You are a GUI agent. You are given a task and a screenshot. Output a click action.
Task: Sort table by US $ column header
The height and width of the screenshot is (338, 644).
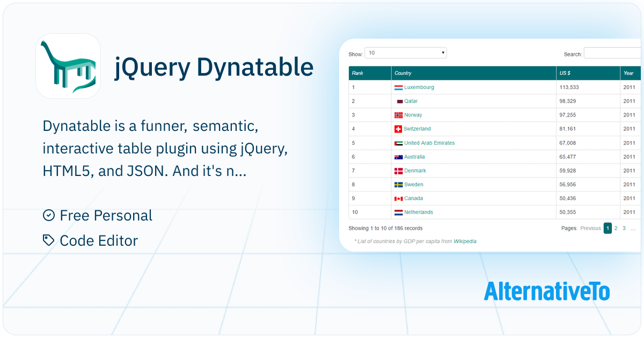click(x=588, y=73)
